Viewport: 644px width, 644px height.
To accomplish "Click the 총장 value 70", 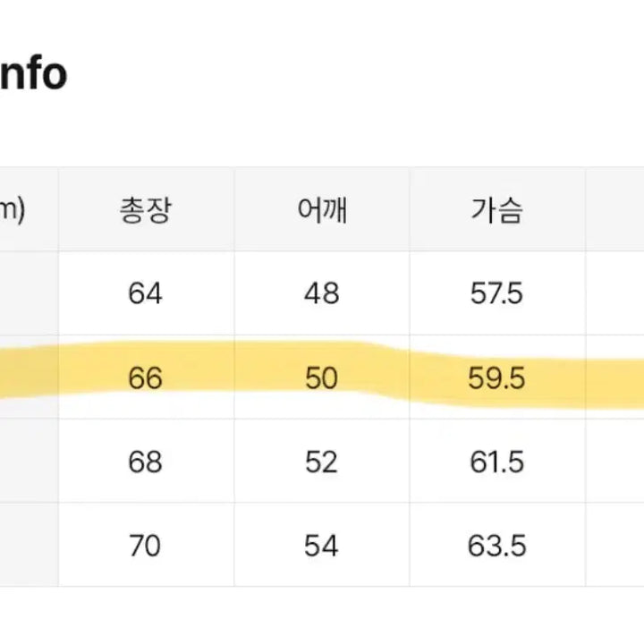I will point(145,545).
